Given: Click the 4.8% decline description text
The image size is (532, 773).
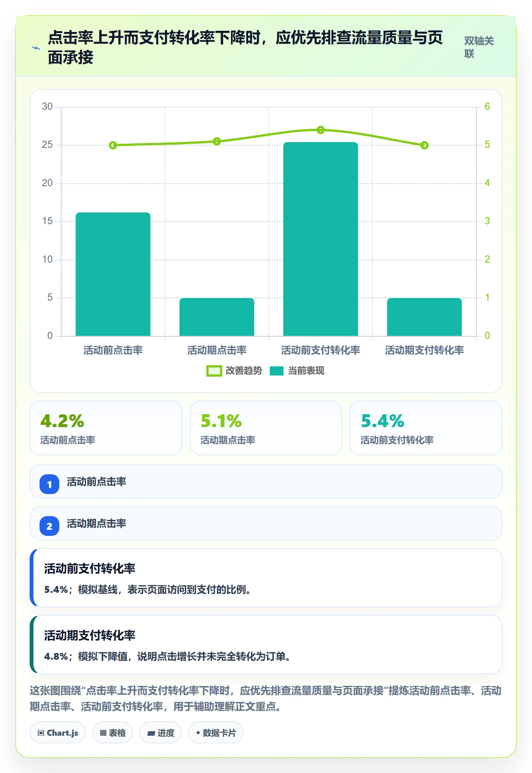Looking at the screenshot, I should 168,657.
